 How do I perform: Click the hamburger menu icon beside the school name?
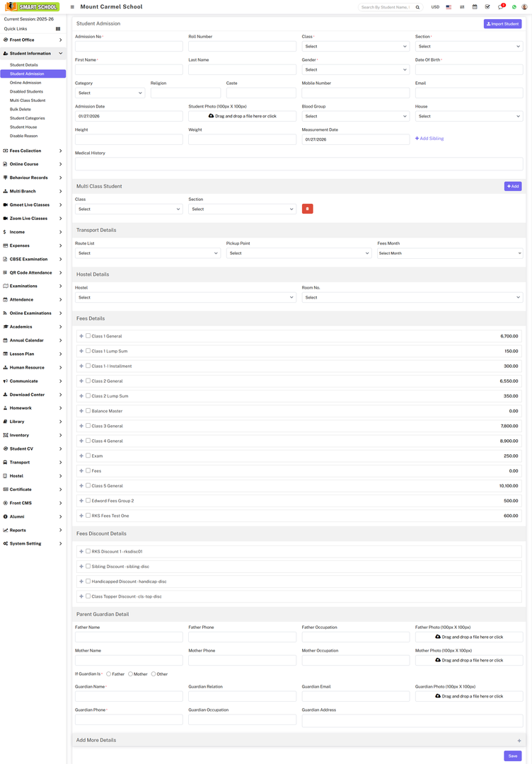72,7
